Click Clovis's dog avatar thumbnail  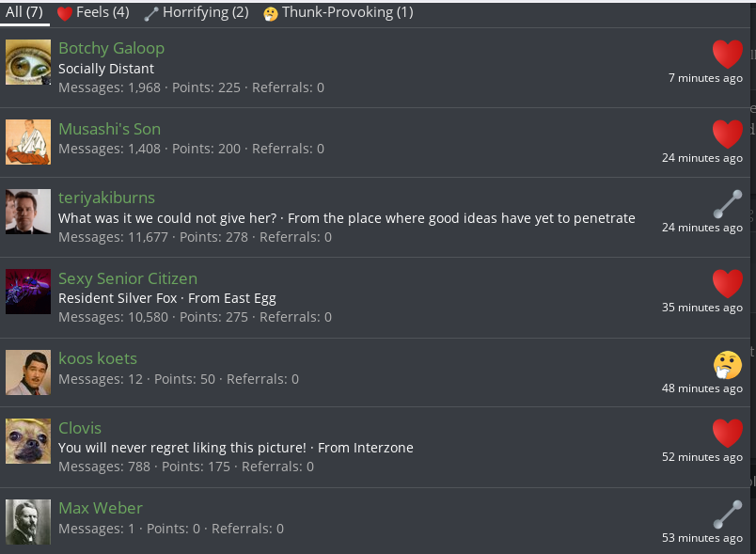pyautogui.click(x=28, y=441)
